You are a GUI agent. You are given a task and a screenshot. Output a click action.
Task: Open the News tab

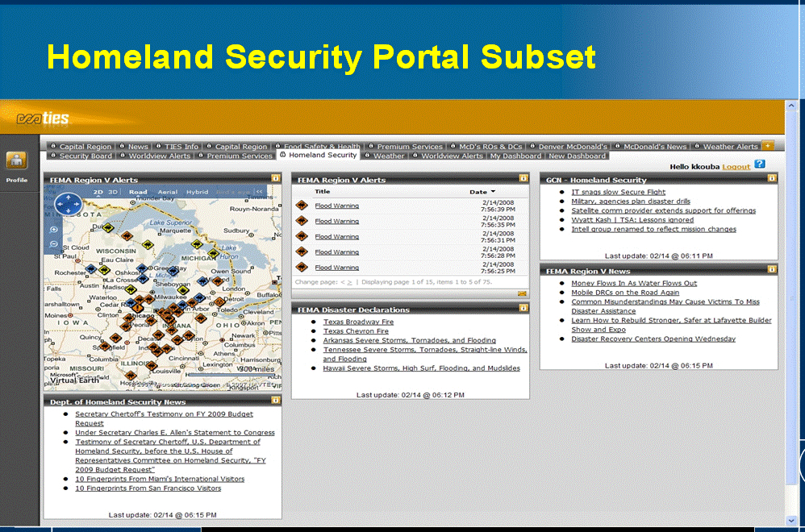(133, 146)
